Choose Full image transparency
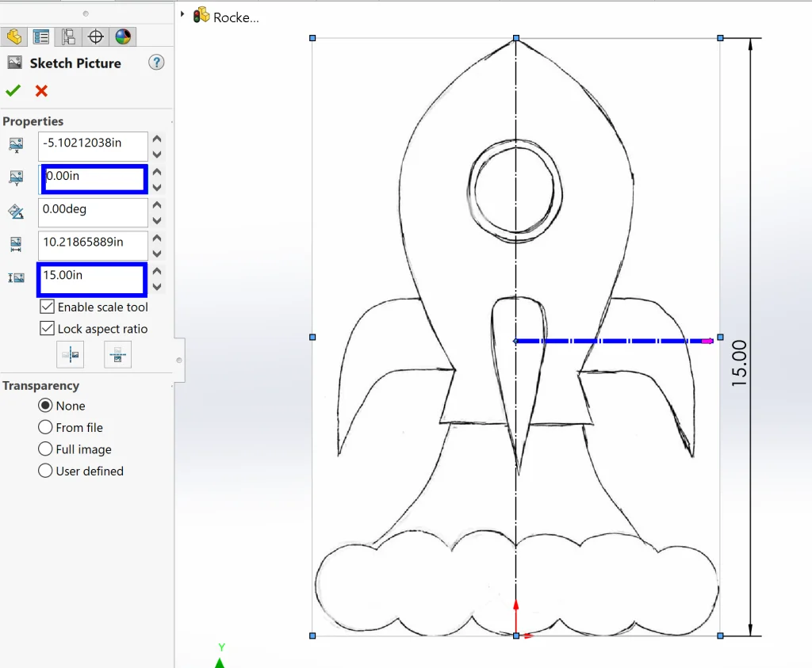 pyautogui.click(x=46, y=449)
